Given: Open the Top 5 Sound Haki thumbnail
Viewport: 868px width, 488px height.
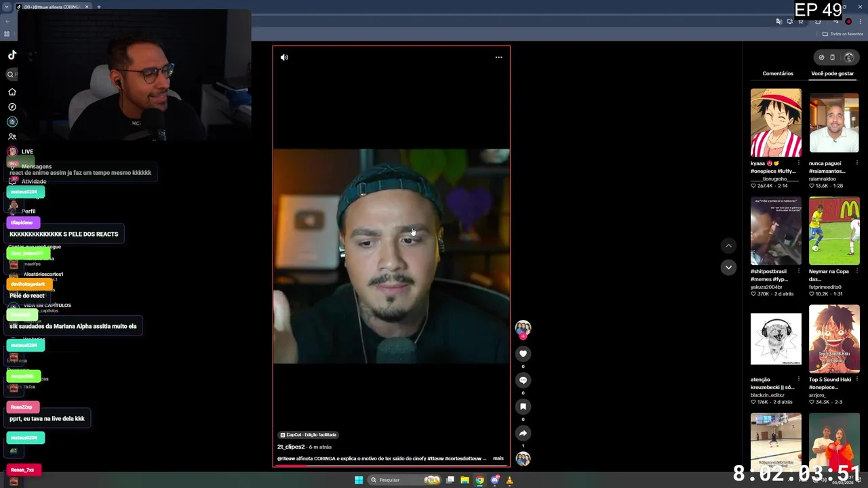Looking at the screenshot, I should (834, 339).
